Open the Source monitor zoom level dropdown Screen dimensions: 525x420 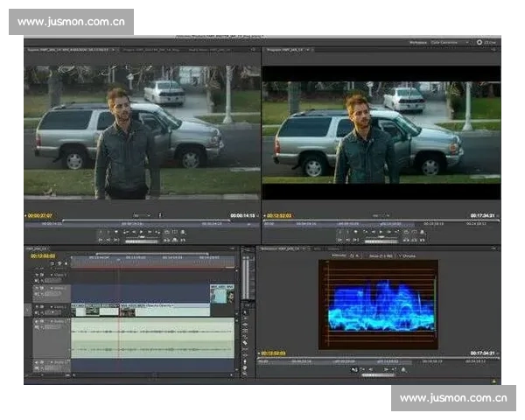click(140, 215)
